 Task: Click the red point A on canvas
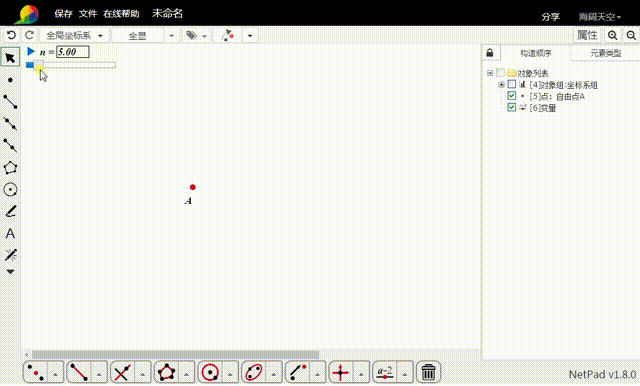point(193,187)
